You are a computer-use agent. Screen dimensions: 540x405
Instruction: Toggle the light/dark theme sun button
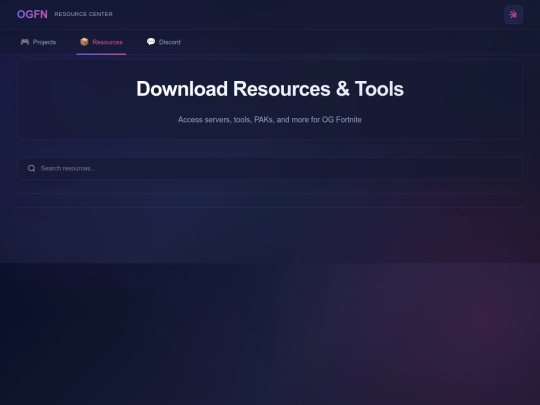tap(513, 14)
